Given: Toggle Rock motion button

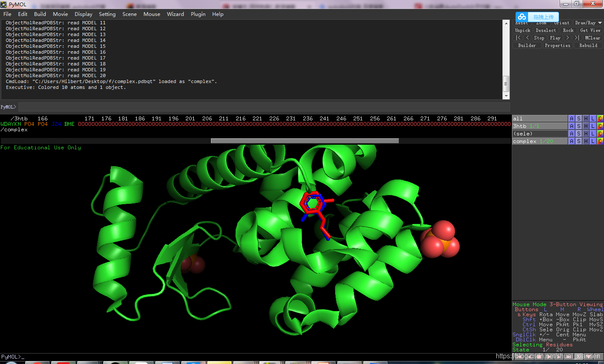Looking at the screenshot, I should point(568,30).
